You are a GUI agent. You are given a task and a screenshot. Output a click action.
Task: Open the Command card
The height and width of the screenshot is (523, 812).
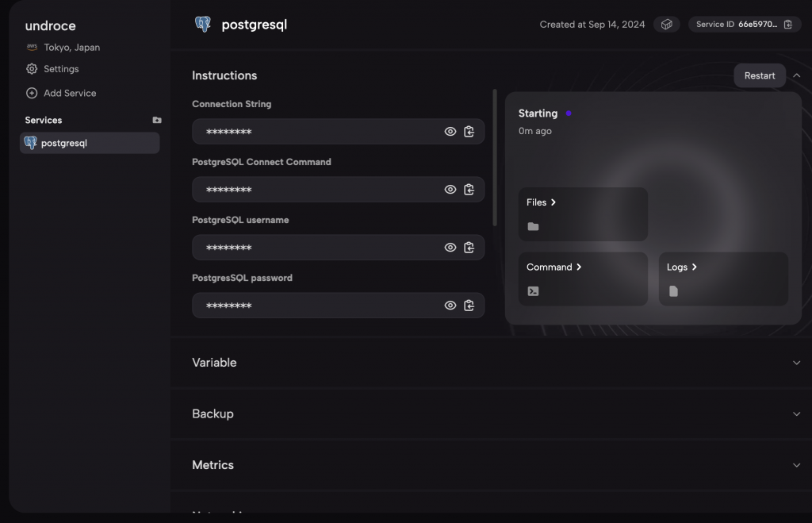tap(583, 279)
